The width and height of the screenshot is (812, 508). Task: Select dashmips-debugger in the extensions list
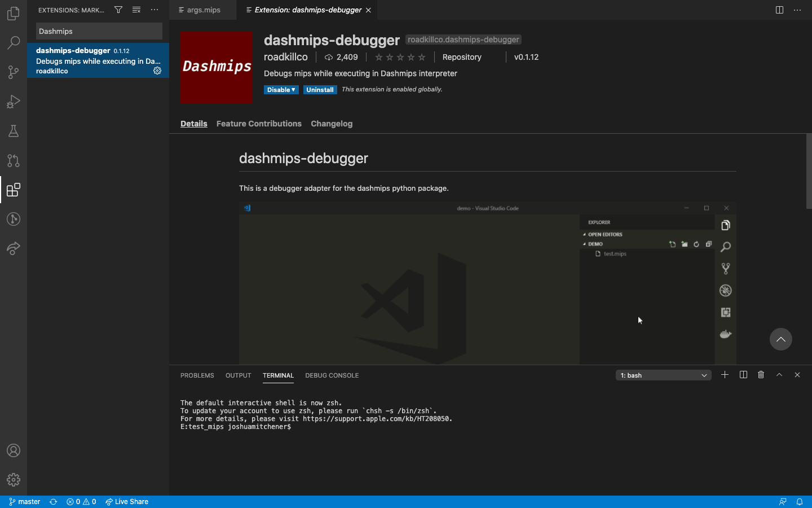98,60
